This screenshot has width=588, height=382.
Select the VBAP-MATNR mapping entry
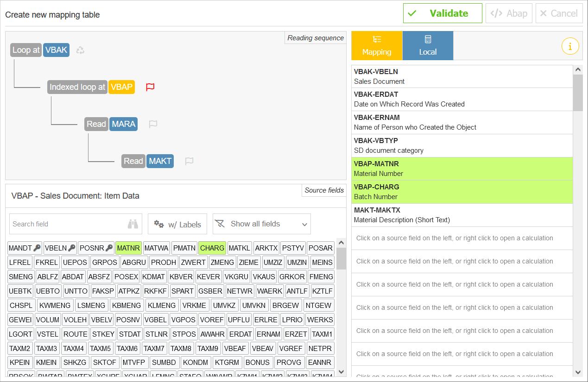[462, 168]
